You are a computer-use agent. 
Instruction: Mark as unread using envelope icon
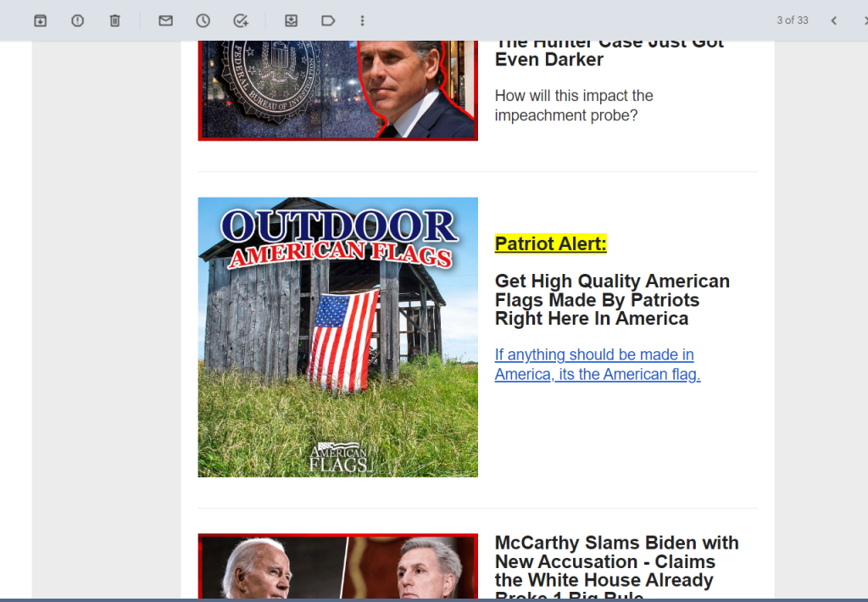[x=165, y=21]
